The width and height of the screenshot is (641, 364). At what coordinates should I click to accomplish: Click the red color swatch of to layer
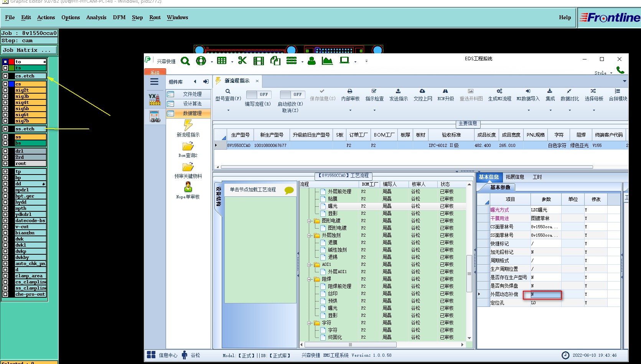pyautogui.click(x=12, y=62)
